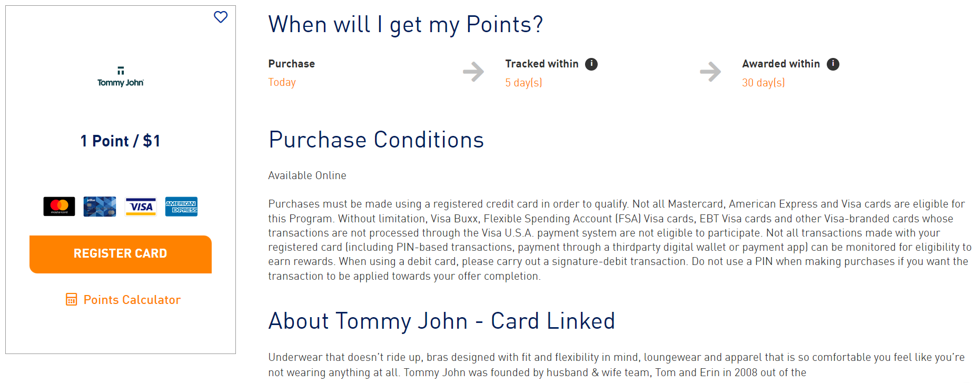
Task: Select the JetBlue card icon
Action: click(x=100, y=206)
